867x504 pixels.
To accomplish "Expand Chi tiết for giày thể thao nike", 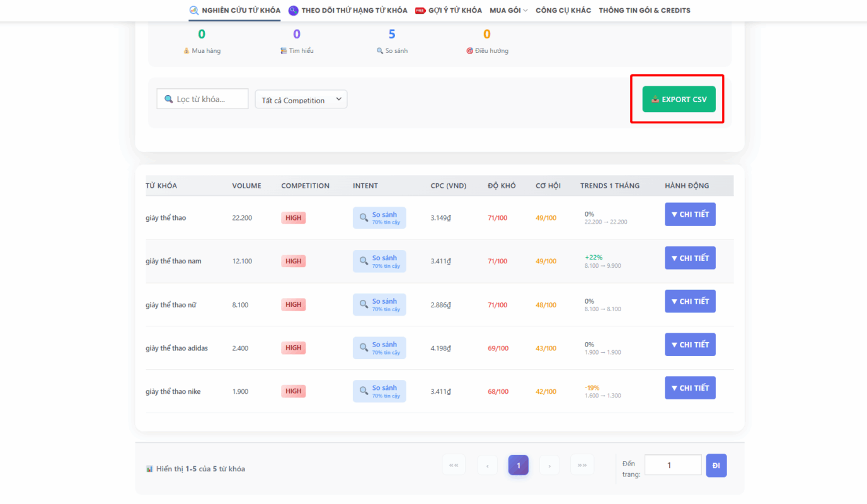I will 690,388.
